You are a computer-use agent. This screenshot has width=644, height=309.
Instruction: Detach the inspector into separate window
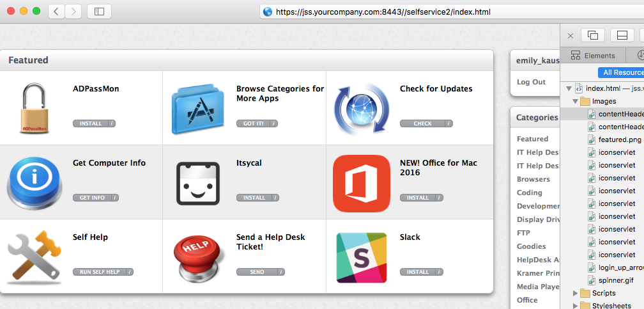tap(593, 35)
